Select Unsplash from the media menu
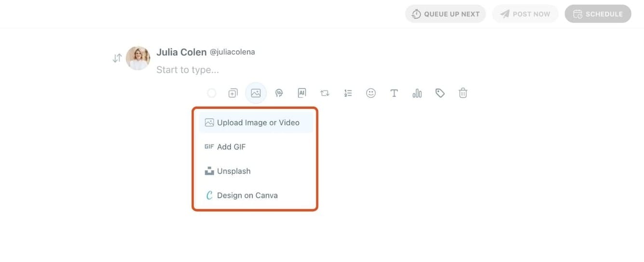The image size is (644, 262). point(256,171)
